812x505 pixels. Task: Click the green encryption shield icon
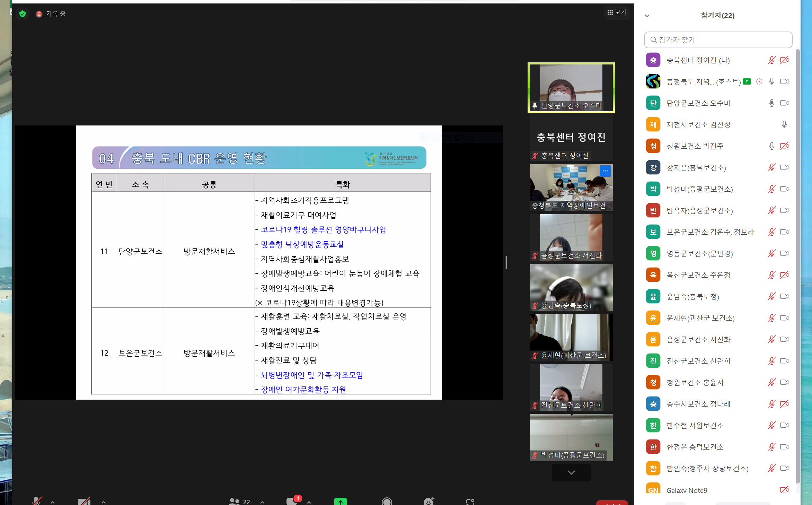coord(23,14)
